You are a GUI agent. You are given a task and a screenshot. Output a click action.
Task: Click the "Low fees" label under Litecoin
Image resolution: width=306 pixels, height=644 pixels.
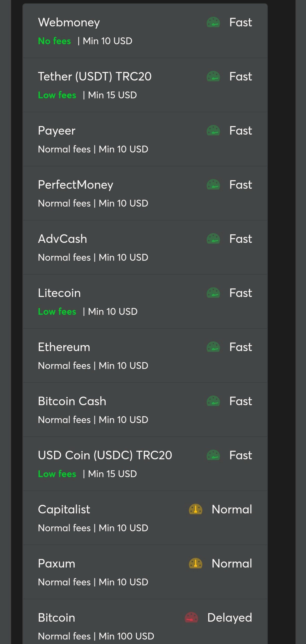[57, 311]
